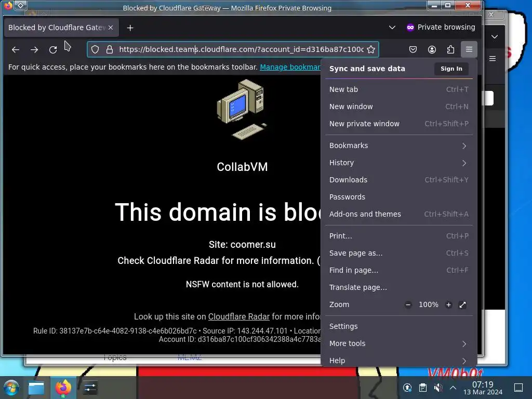This screenshot has width=532, height=399.
Task: Select Print... in the menu
Action: coord(398,236)
